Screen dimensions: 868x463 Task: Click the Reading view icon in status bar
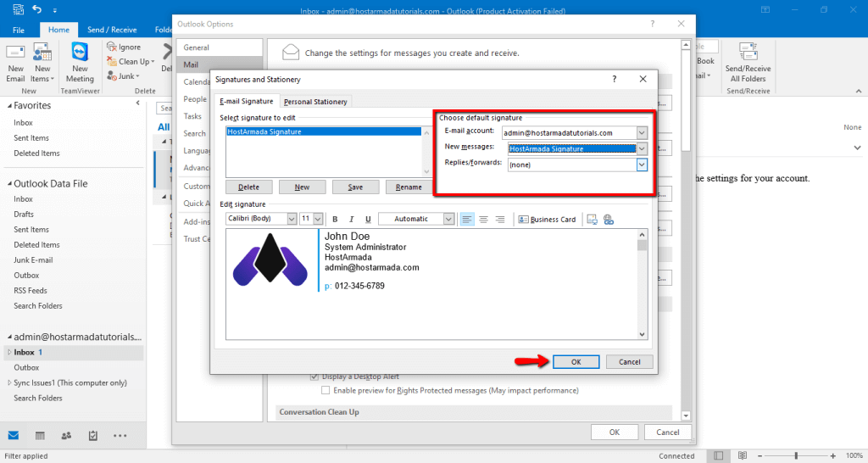(x=743, y=455)
